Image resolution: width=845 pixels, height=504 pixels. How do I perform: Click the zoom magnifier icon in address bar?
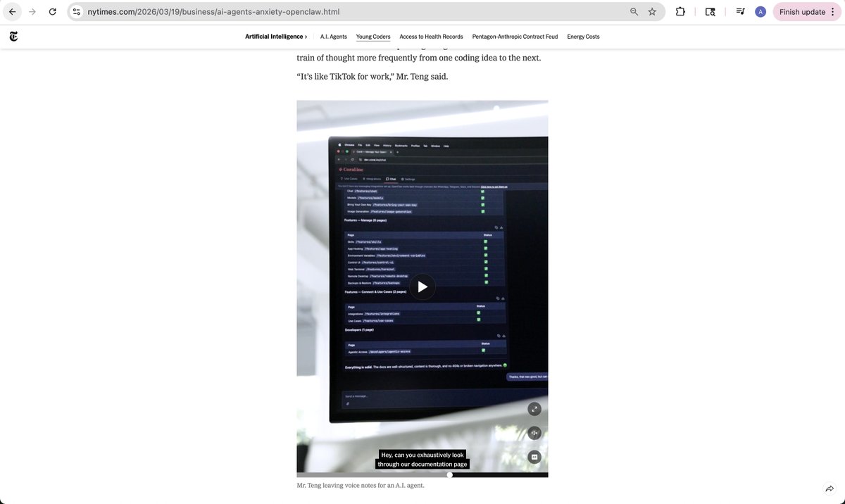(634, 12)
